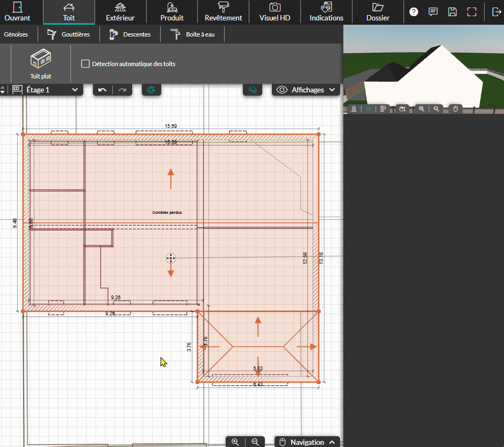The height and width of the screenshot is (447, 504).
Task: Open the Extérieur tab
Action: 120,12
